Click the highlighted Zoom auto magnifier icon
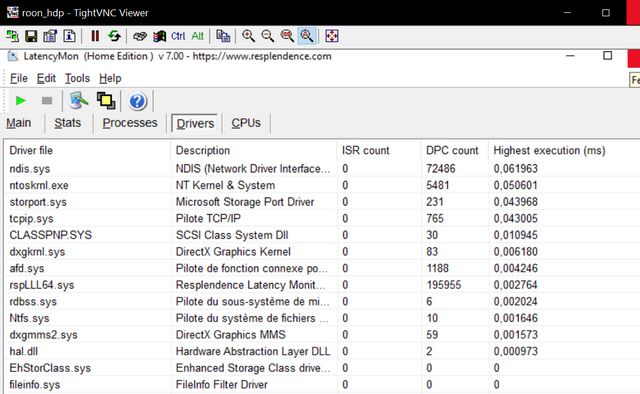640x394 pixels. [x=307, y=36]
